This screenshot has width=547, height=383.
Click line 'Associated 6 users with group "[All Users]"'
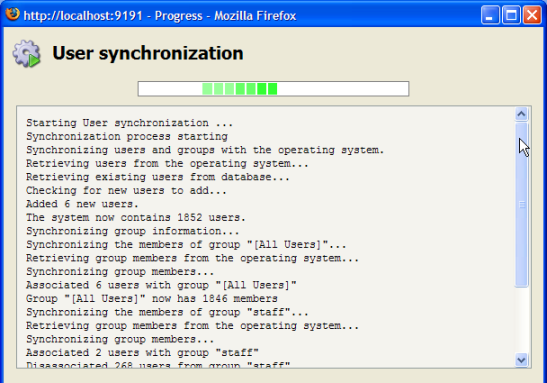point(161,285)
